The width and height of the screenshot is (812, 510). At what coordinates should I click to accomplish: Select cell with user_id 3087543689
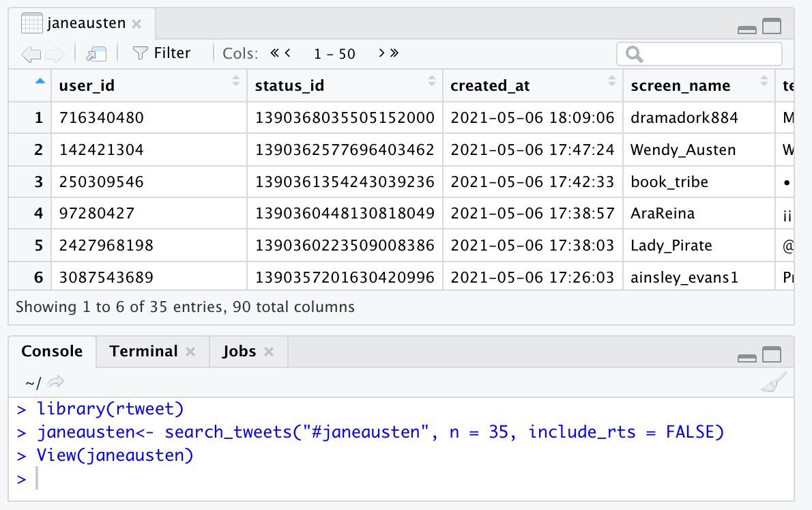pyautogui.click(x=149, y=277)
